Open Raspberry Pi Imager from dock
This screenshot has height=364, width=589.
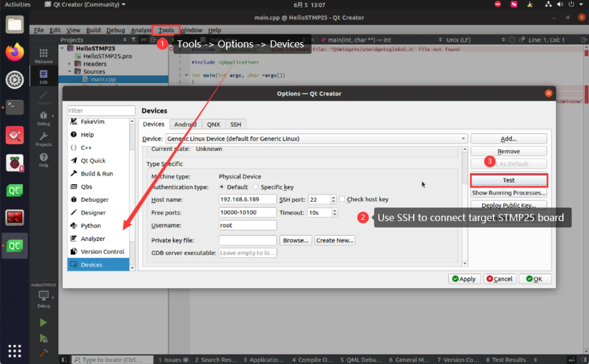click(x=15, y=163)
